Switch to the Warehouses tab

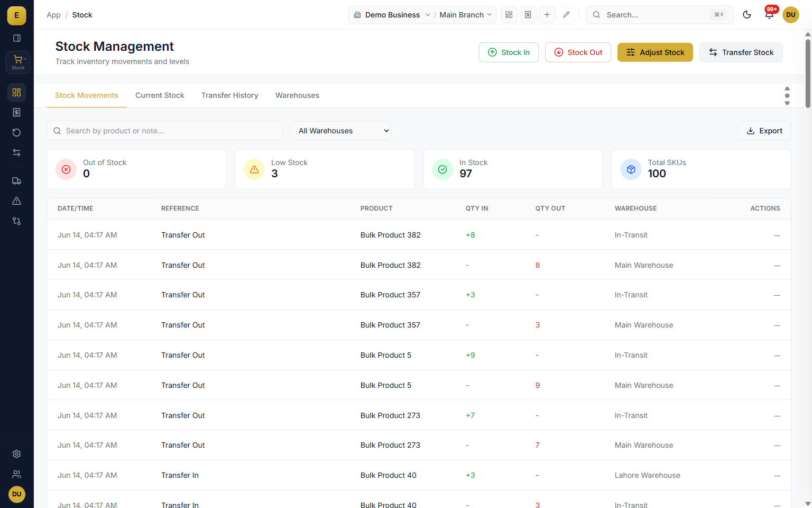(x=297, y=95)
